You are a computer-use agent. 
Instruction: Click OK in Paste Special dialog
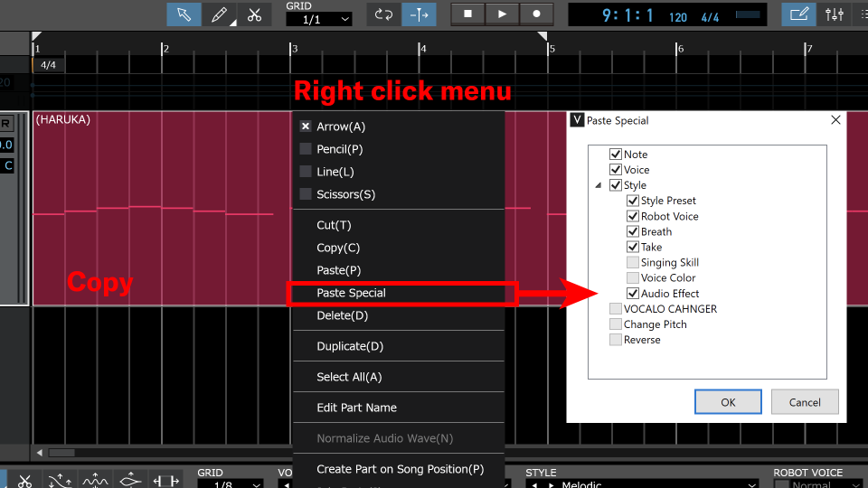click(728, 402)
